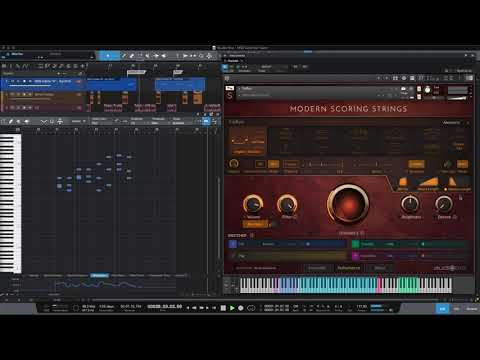Minimize Kontakt rack view icon at far right
The image size is (480, 360).
point(470,78)
